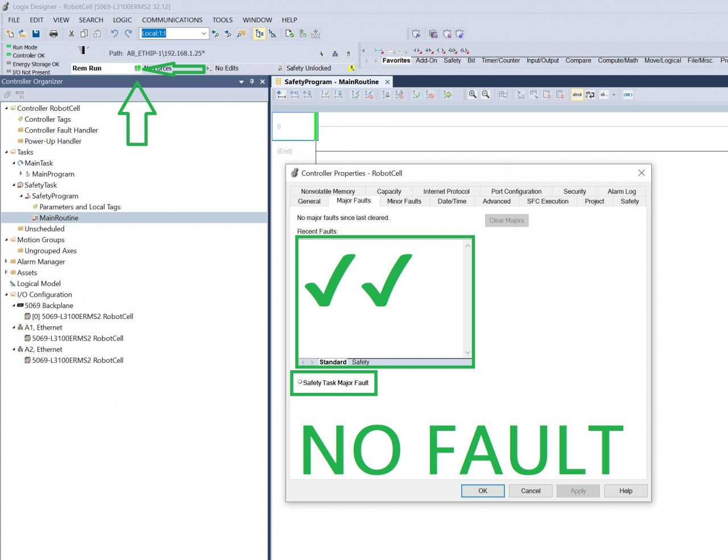Expand the Alarm Manager tree node
This screenshot has width=728, height=560.
tap(6, 262)
